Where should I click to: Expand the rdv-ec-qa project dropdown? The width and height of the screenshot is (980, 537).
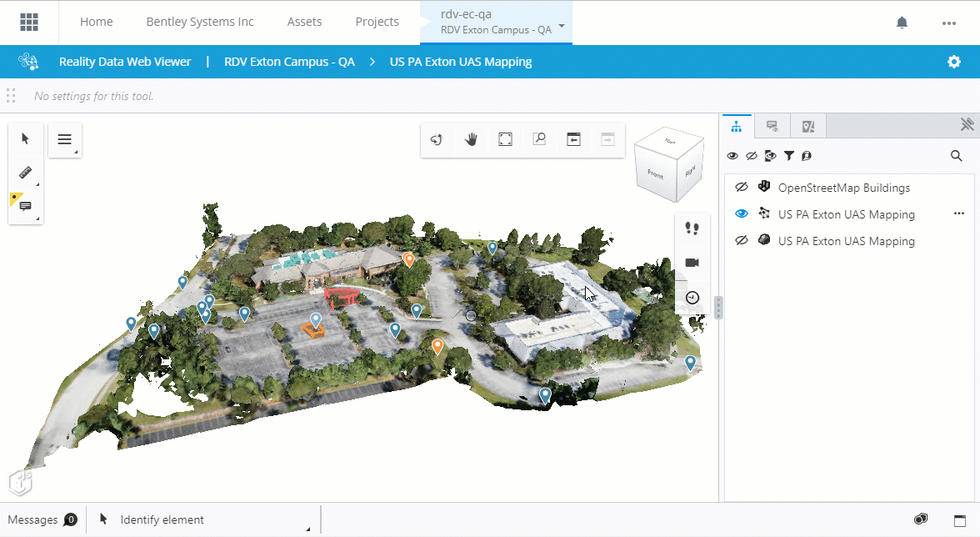562,26
